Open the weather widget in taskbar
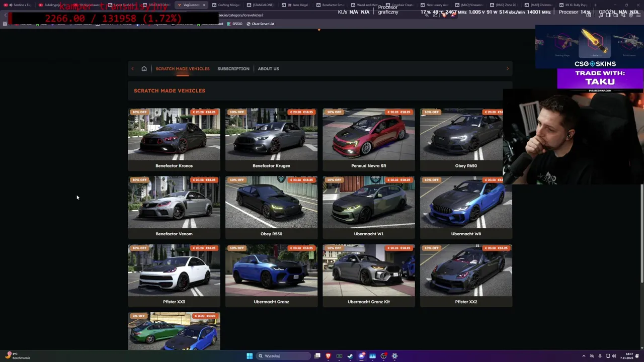 [x=18, y=356]
